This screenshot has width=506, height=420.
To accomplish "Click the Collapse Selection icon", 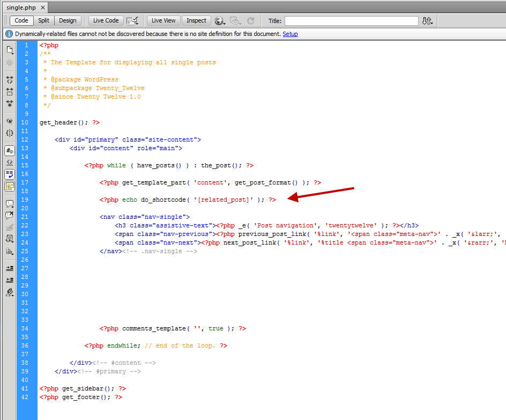I will coord(10,92).
